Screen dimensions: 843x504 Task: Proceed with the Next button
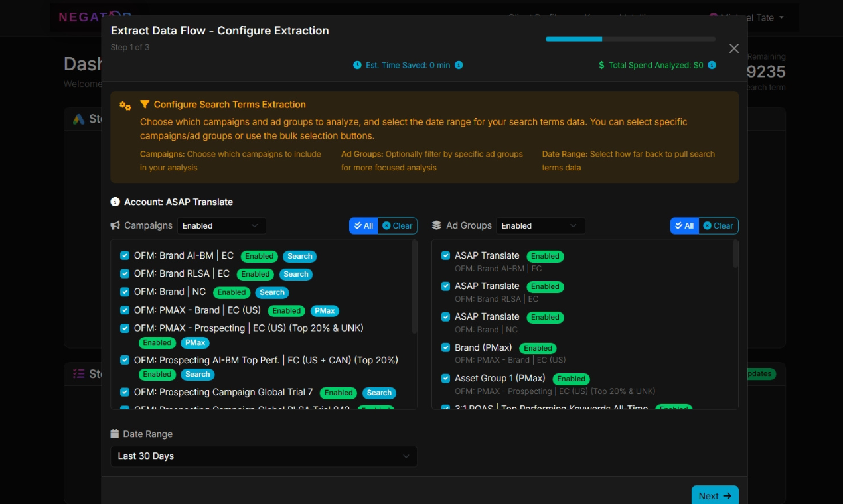click(714, 495)
